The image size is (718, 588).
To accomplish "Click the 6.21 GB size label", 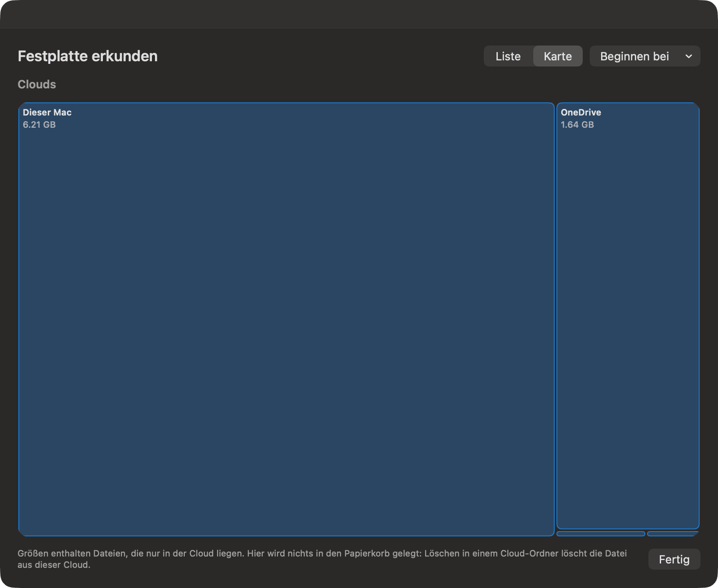I will click(39, 125).
